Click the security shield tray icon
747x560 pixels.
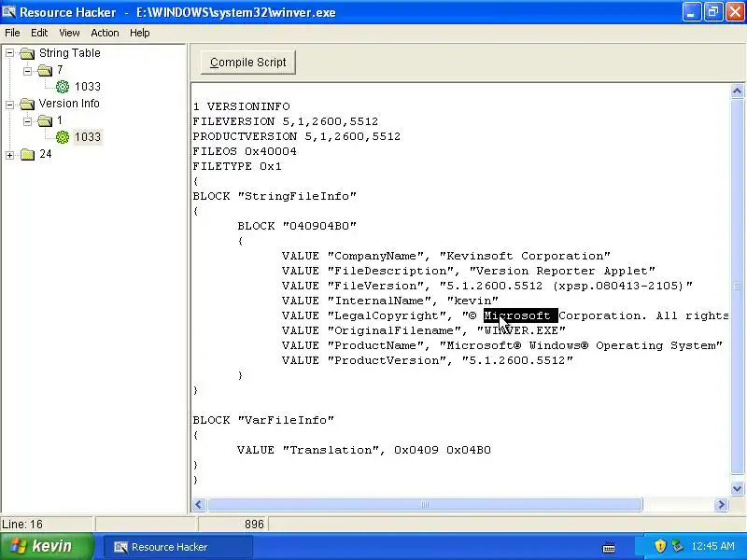[660, 546]
